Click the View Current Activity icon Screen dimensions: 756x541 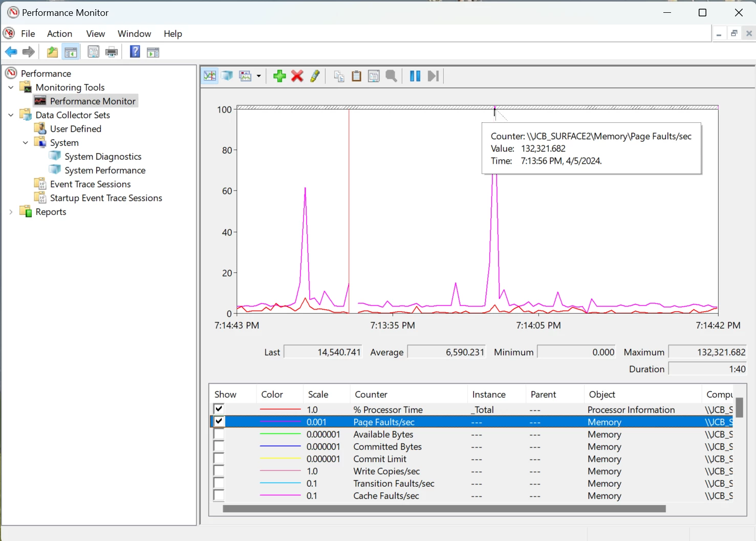210,76
